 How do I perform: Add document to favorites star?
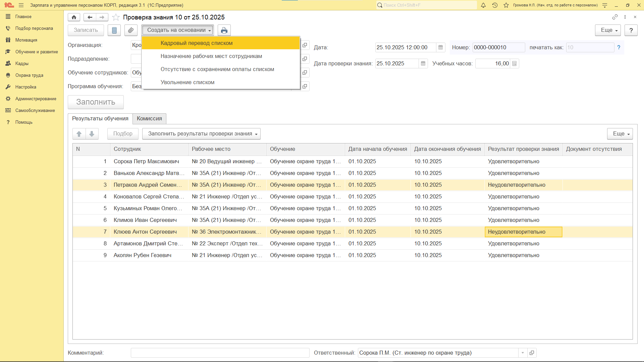116,17
